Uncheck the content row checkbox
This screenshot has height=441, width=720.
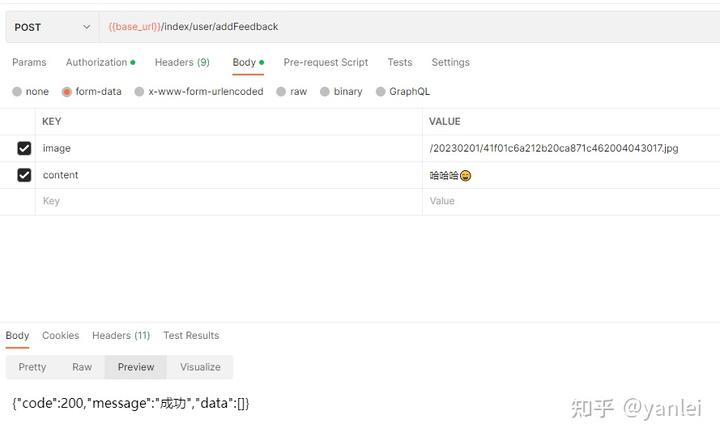[x=24, y=175]
